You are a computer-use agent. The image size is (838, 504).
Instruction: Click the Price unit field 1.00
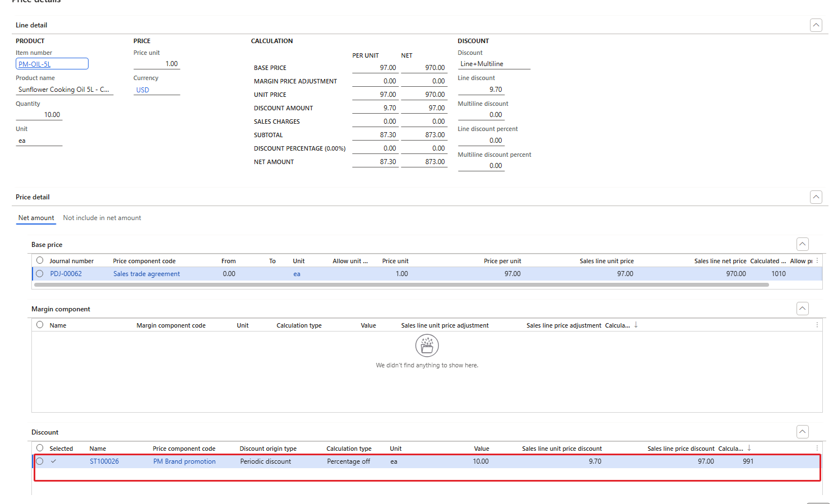pos(157,64)
